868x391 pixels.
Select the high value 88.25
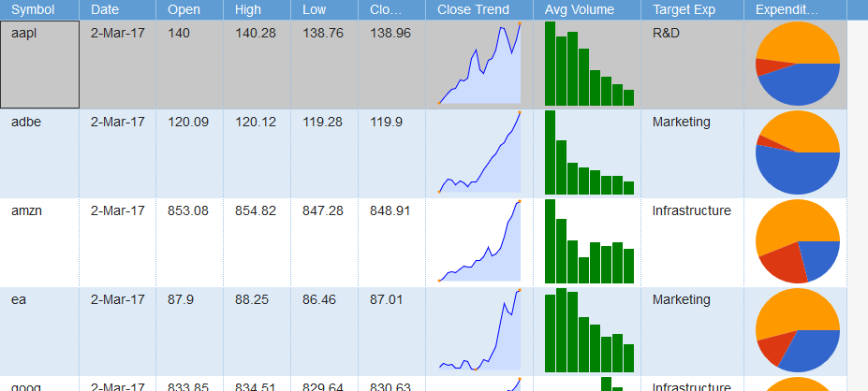coord(252,299)
